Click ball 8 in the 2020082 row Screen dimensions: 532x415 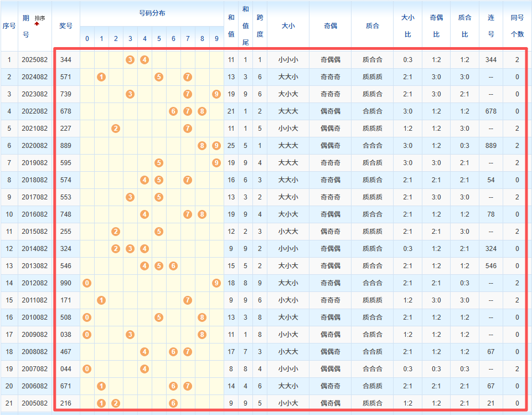click(202, 145)
